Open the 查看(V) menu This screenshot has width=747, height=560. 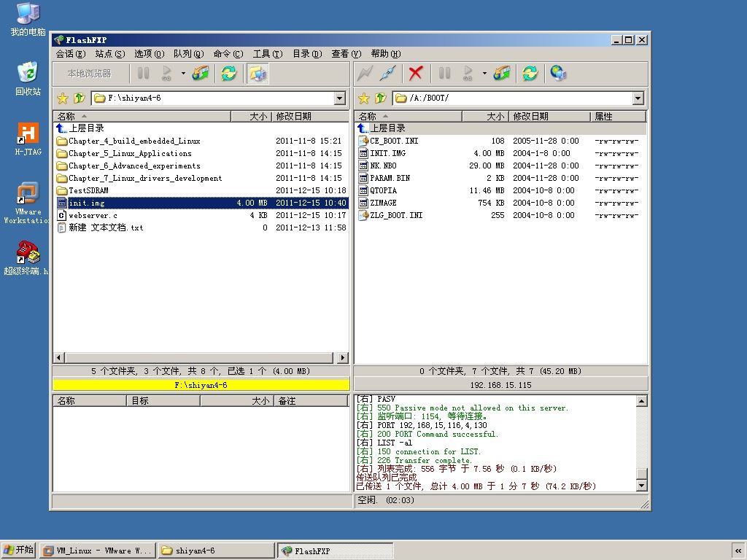coord(347,54)
